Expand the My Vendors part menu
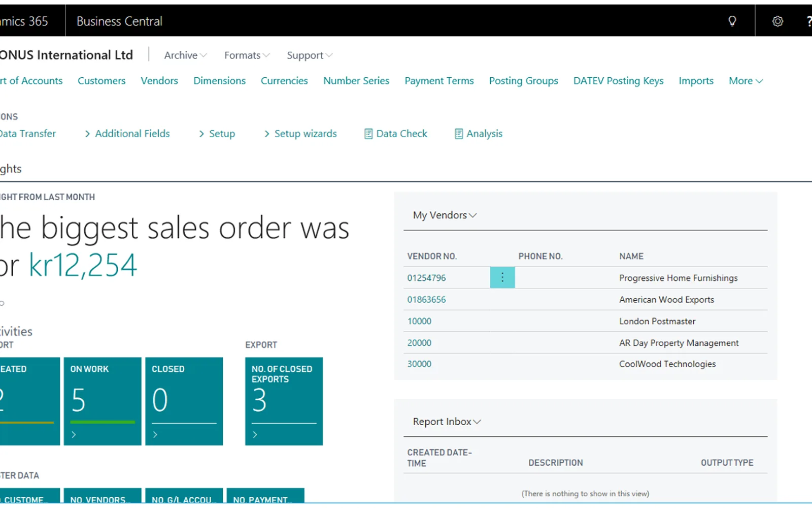Screen dimensions: 812x508 point(445,215)
